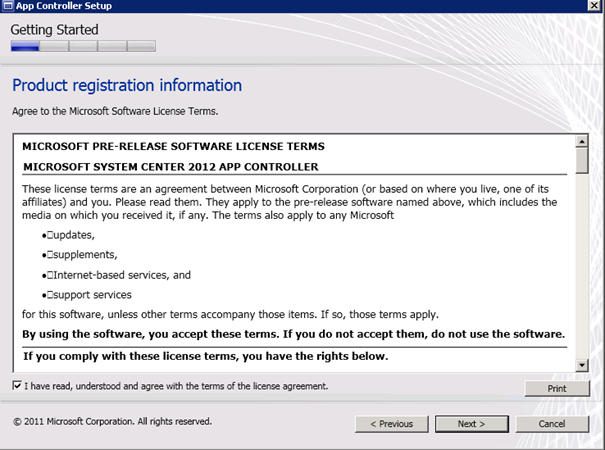The width and height of the screenshot is (605, 450).
Task: Click 'By using the software, you accept' line
Action: tap(293, 334)
